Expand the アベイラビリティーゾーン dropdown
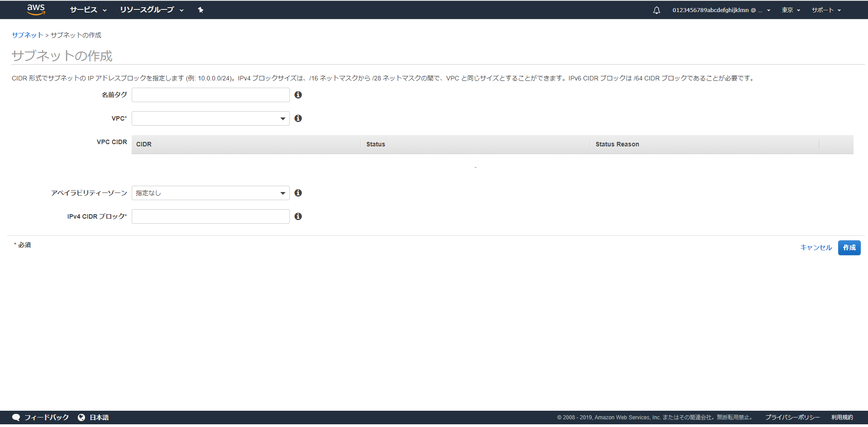The image size is (868, 427). 210,193
